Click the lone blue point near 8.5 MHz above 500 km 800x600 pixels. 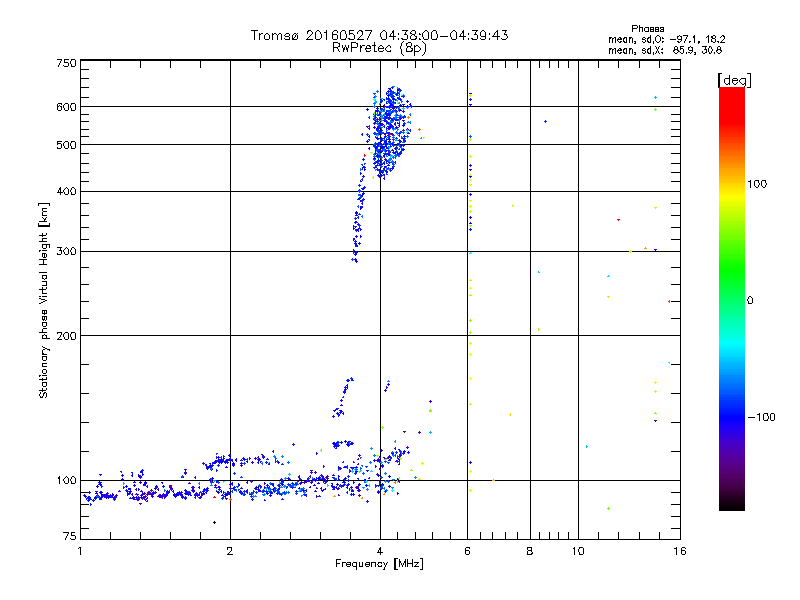(x=545, y=121)
